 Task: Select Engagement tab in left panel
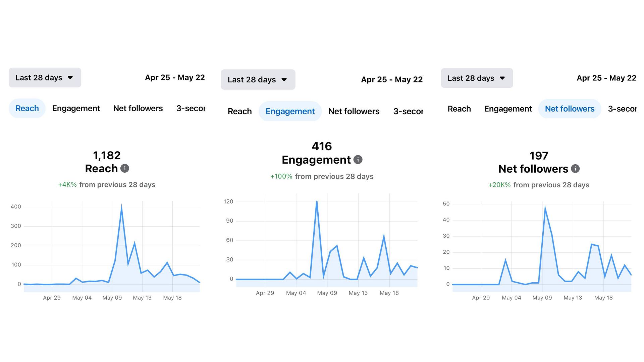tap(76, 108)
